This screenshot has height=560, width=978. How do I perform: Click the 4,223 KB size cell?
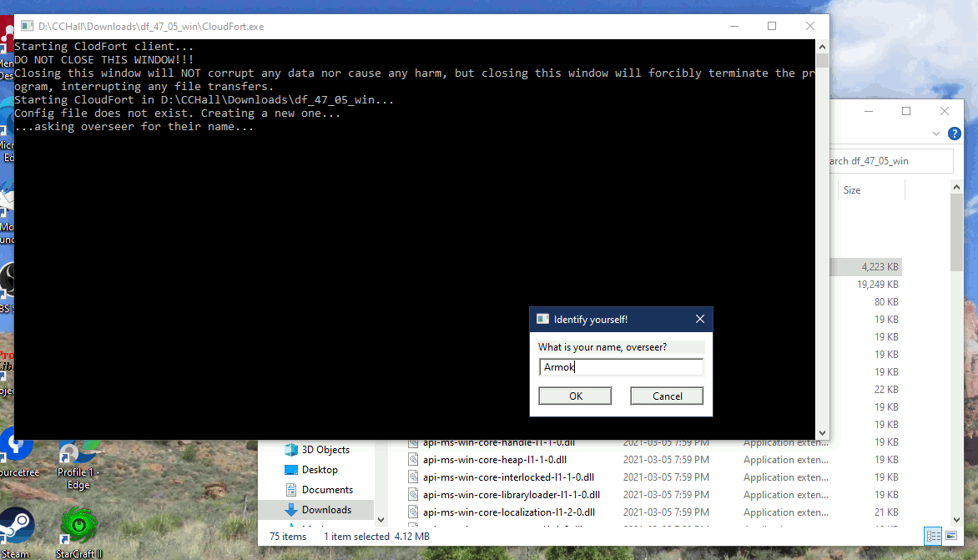[x=880, y=267]
